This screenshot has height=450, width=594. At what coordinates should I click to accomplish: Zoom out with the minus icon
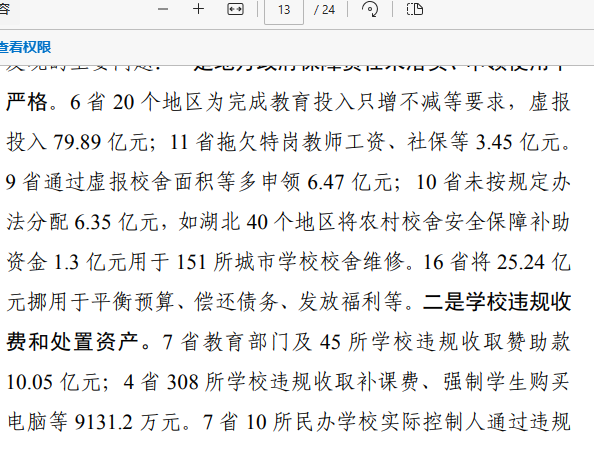(163, 9)
